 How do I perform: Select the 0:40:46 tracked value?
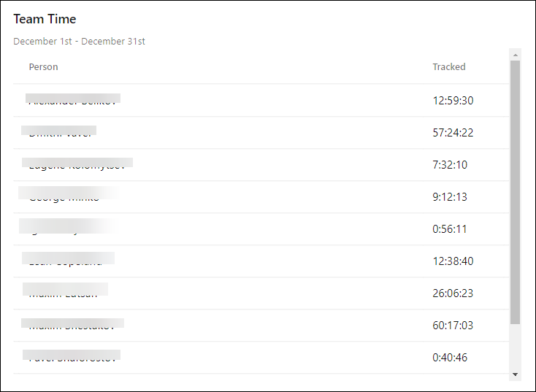coord(450,358)
